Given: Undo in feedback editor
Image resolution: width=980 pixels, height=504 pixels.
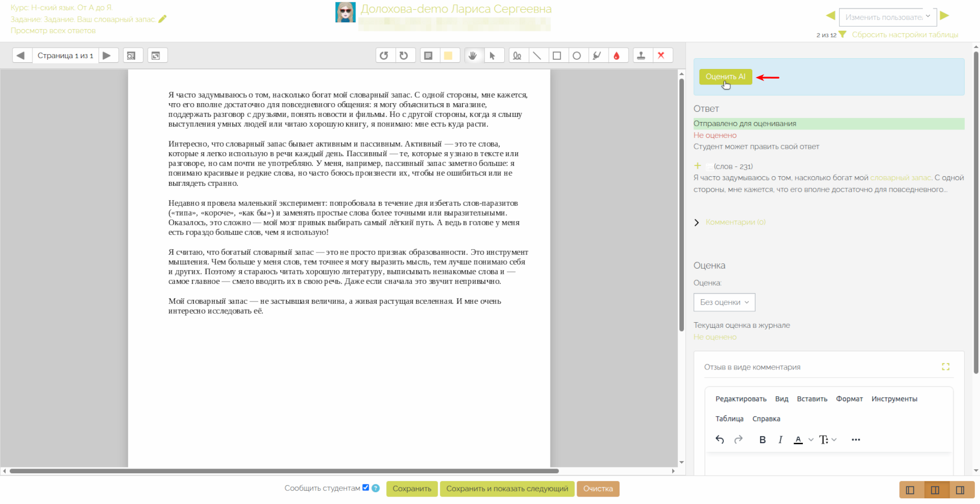Looking at the screenshot, I should click(720, 440).
